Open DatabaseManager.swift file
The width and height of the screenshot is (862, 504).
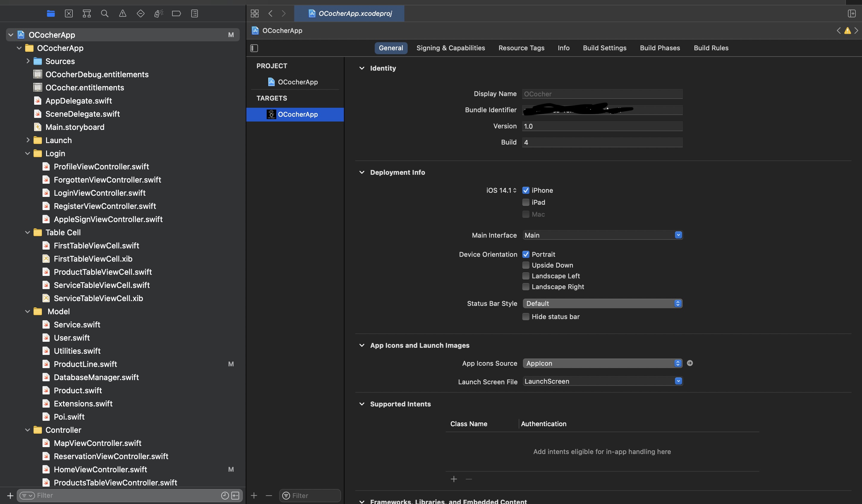(x=96, y=377)
